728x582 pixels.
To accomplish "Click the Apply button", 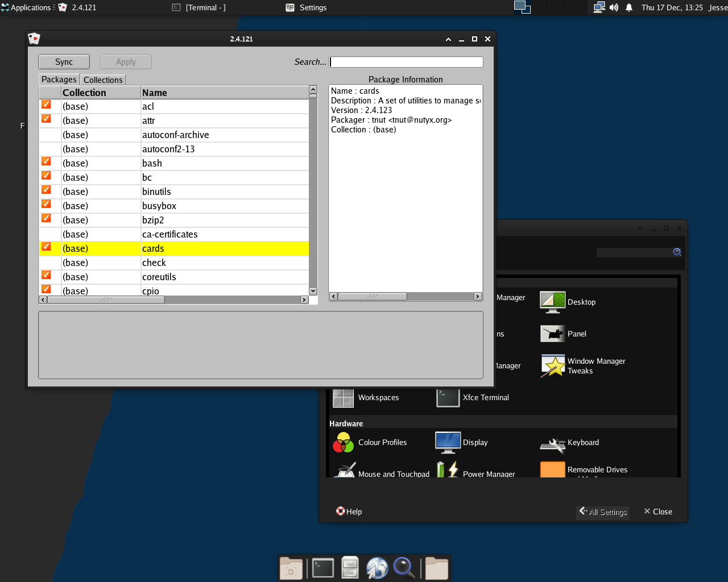I will [126, 62].
